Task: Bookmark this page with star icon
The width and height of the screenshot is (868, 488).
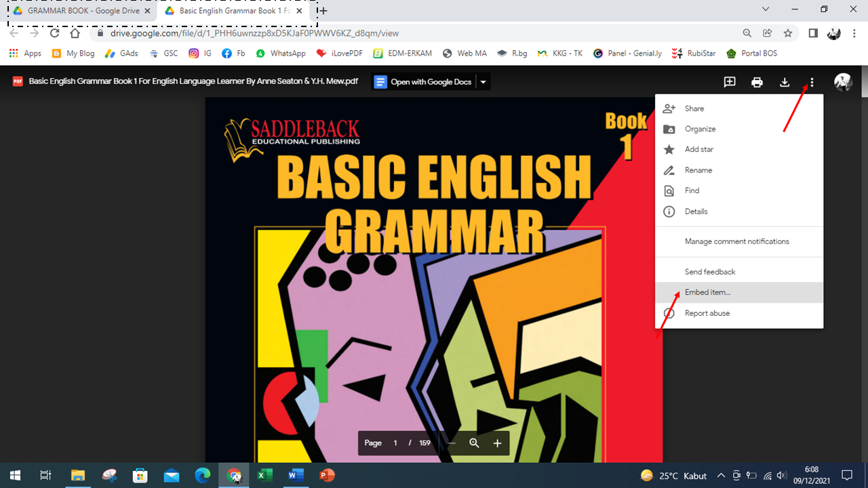Action: pos(787,33)
